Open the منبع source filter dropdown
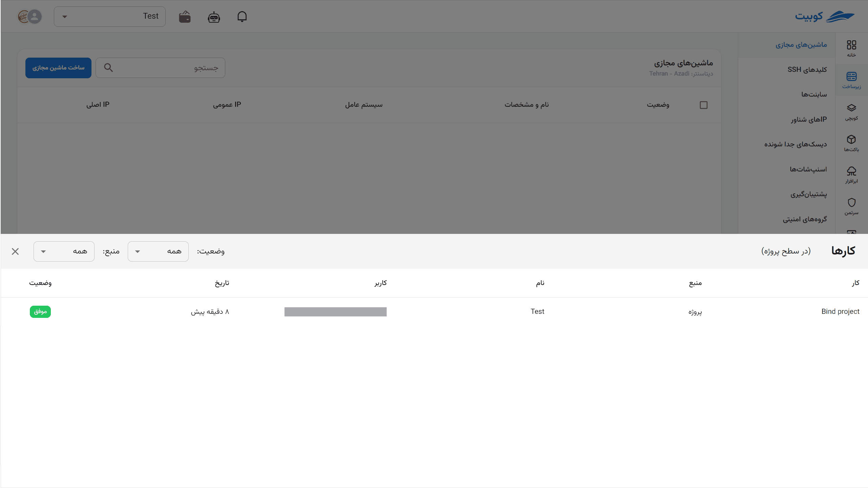The image size is (868, 488). pos(64,251)
